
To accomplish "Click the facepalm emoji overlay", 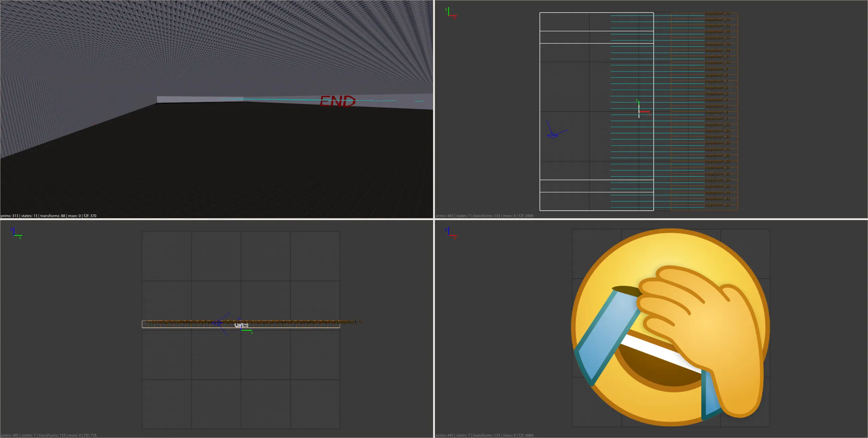I will pyautogui.click(x=671, y=327).
